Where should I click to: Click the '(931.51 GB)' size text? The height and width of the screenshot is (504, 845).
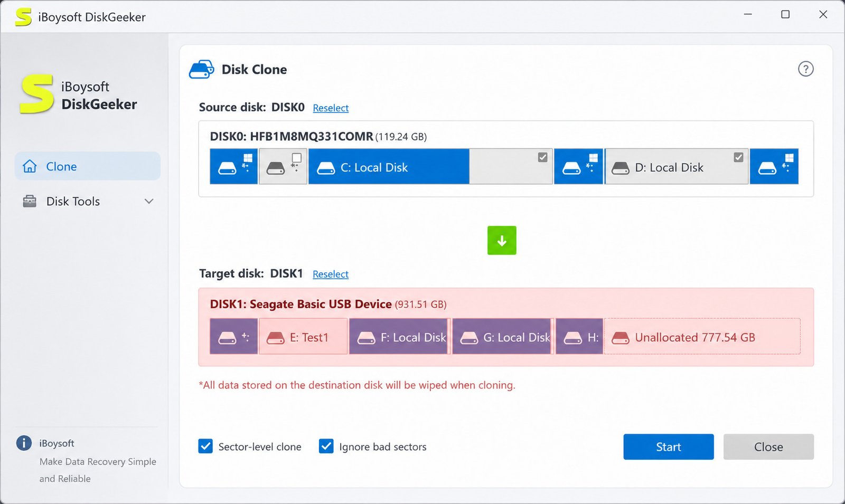(420, 305)
